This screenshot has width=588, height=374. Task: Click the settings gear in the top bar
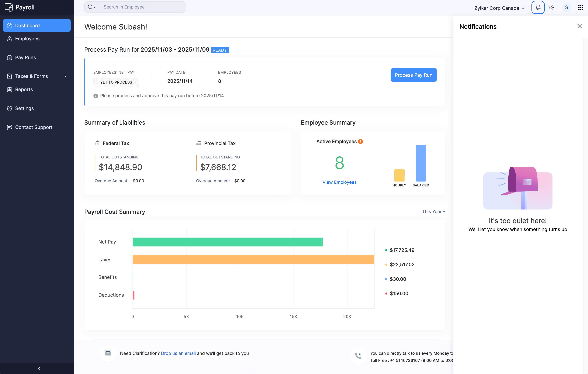[551, 7]
